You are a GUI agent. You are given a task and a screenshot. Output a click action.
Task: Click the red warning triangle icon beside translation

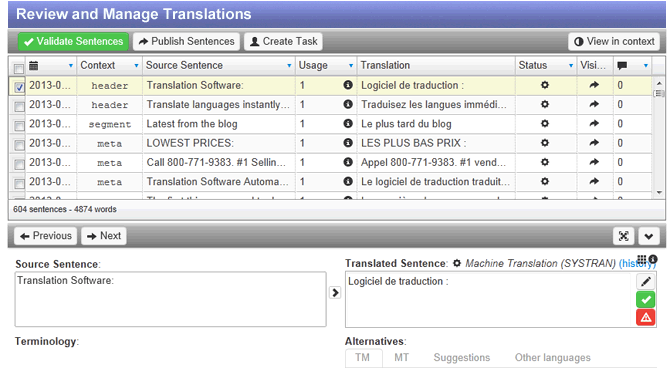(646, 318)
